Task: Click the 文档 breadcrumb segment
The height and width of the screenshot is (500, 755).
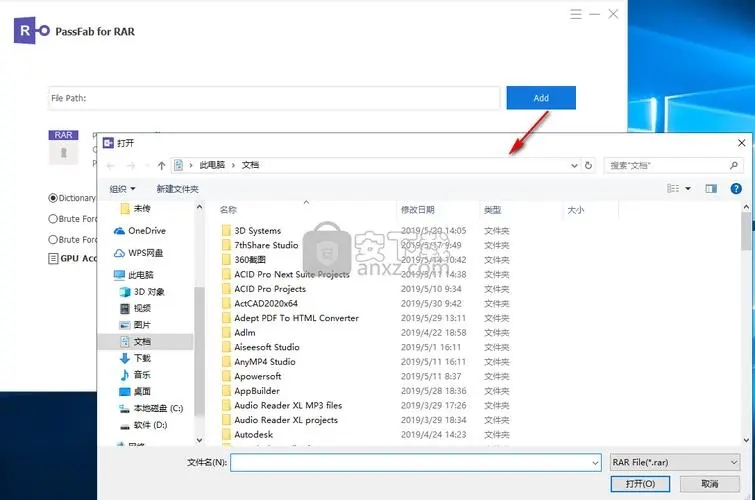Action: [x=250, y=165]
